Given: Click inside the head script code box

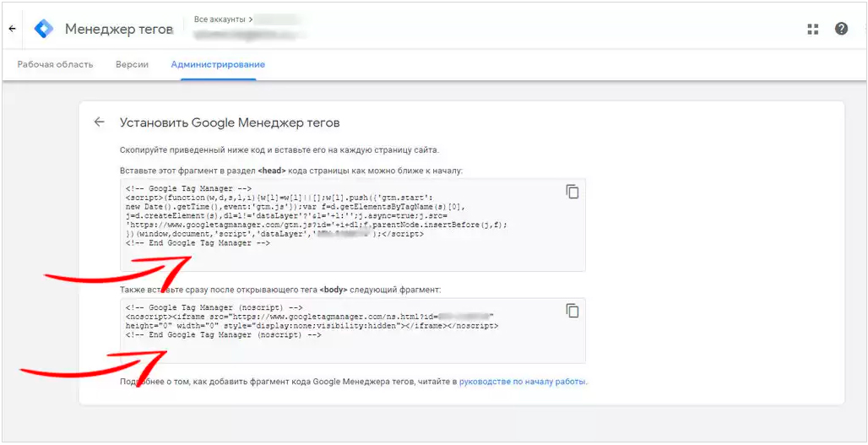Looking at the screenshot, I should pyautogui.click(x=353, y=225).
